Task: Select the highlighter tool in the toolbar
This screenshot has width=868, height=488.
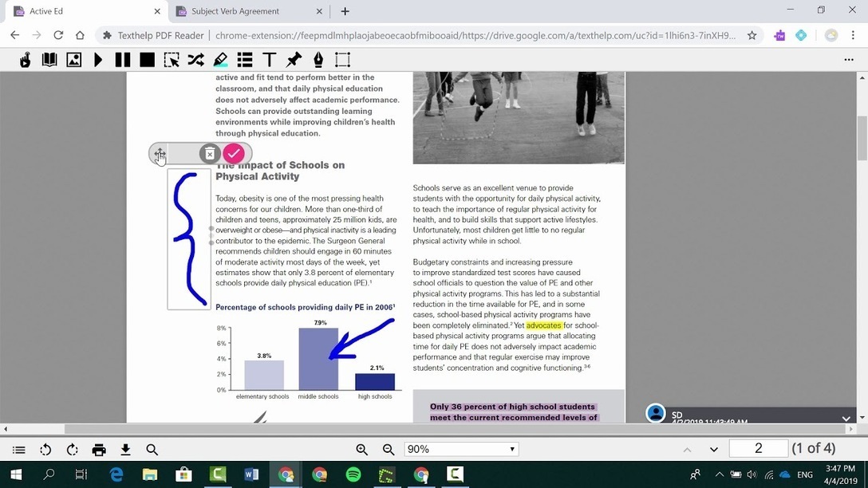Action: [221, 60]
